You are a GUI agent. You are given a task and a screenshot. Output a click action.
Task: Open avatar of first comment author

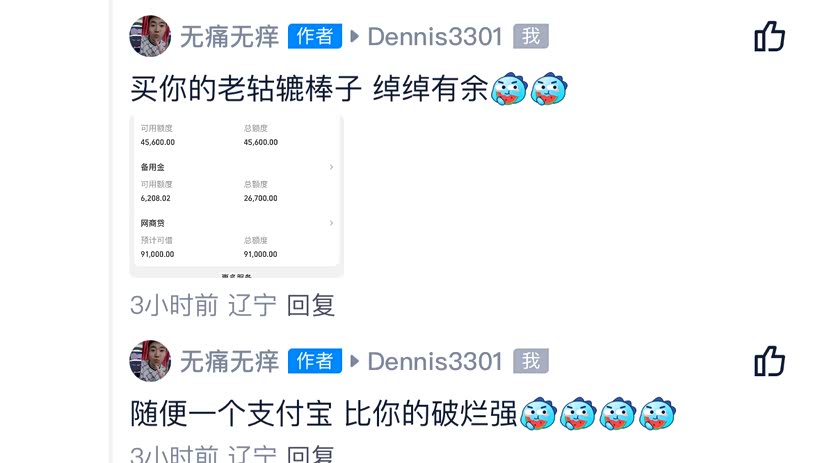pos(150,36)
